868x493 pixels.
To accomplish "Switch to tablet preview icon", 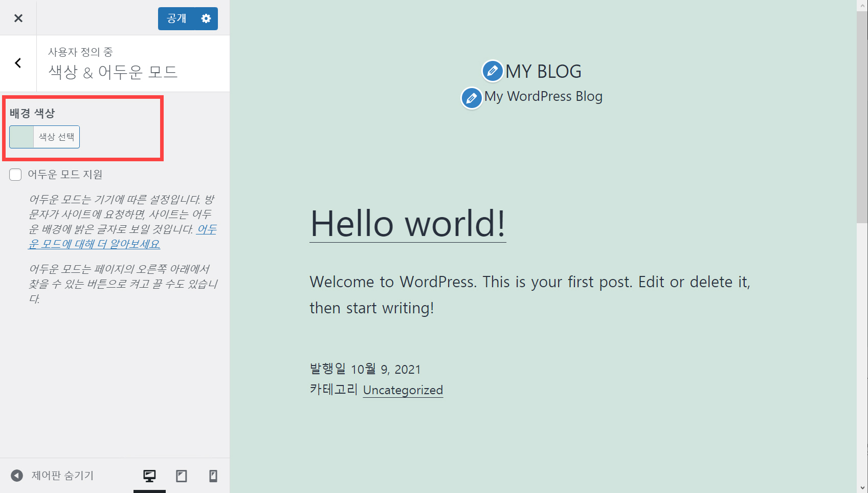I will [182, 476].
